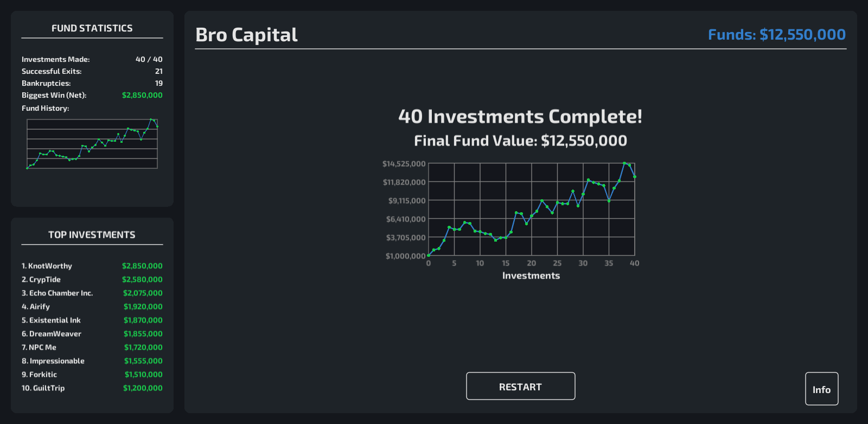Open the Info button
This screenshot has width=868, height=424.
coord(821,389)
